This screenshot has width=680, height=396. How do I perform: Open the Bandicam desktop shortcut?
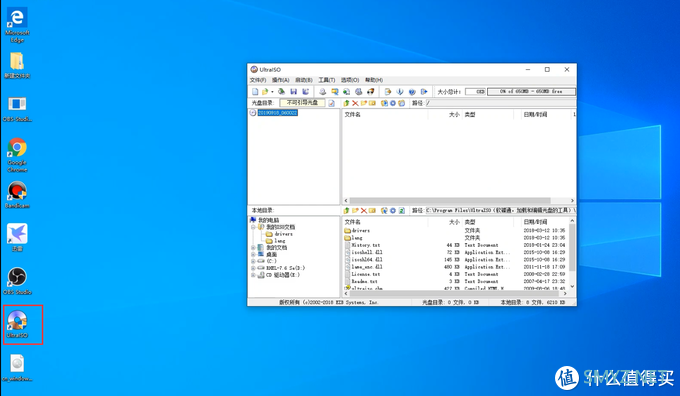[17, 195]
